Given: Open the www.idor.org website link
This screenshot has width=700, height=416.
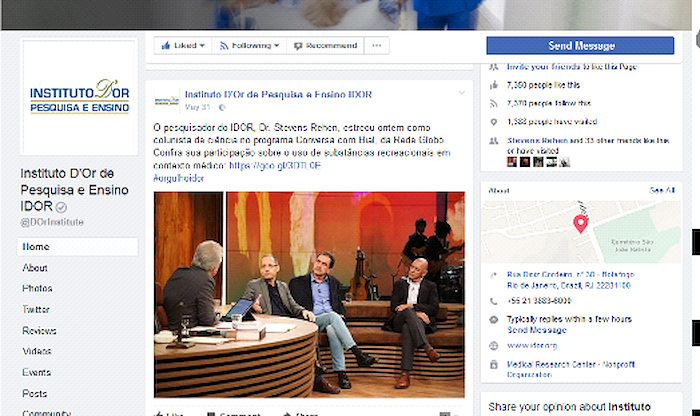Looking at the screenshot, I should tap(532, 345).
